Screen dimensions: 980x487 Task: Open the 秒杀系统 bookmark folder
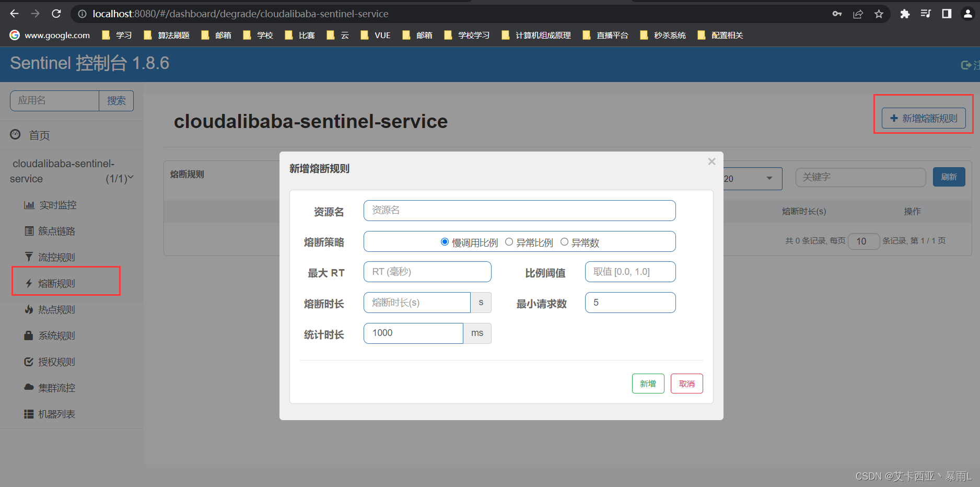[662, 35]
